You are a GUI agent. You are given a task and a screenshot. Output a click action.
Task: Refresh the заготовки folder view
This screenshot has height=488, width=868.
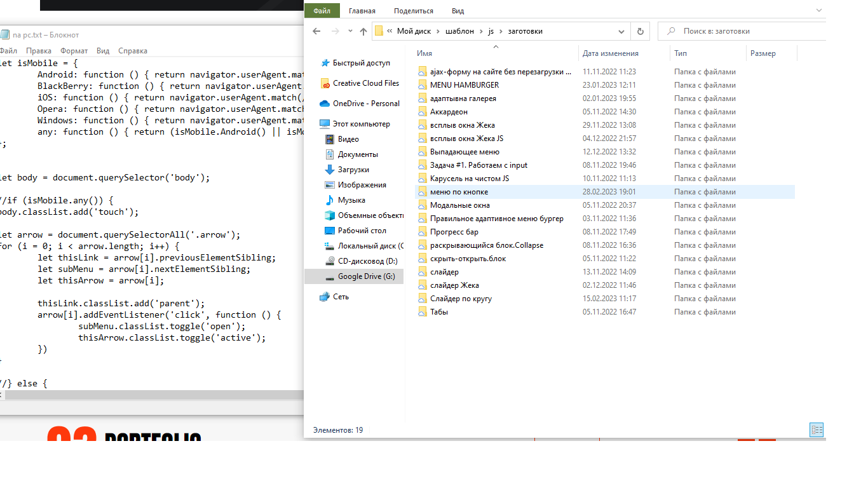(641, 31)
